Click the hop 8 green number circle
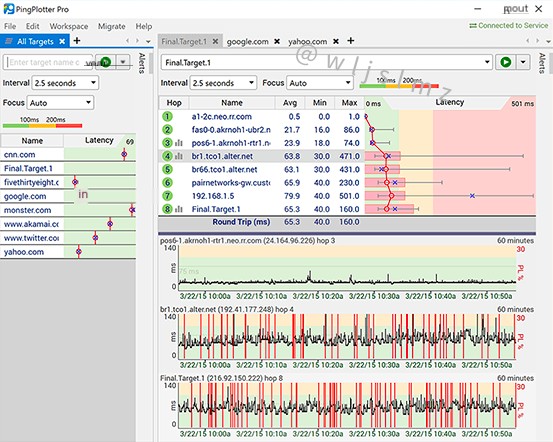 click(x=167, y=209)
